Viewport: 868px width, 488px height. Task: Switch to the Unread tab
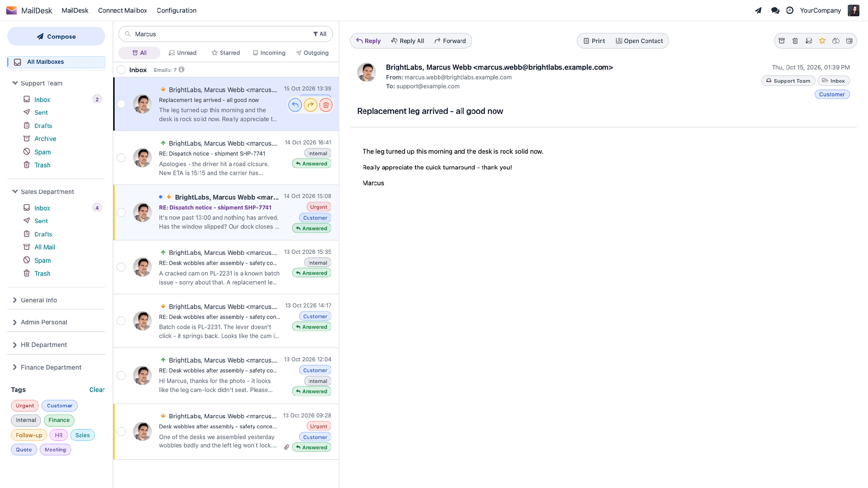tap(183, 53)
